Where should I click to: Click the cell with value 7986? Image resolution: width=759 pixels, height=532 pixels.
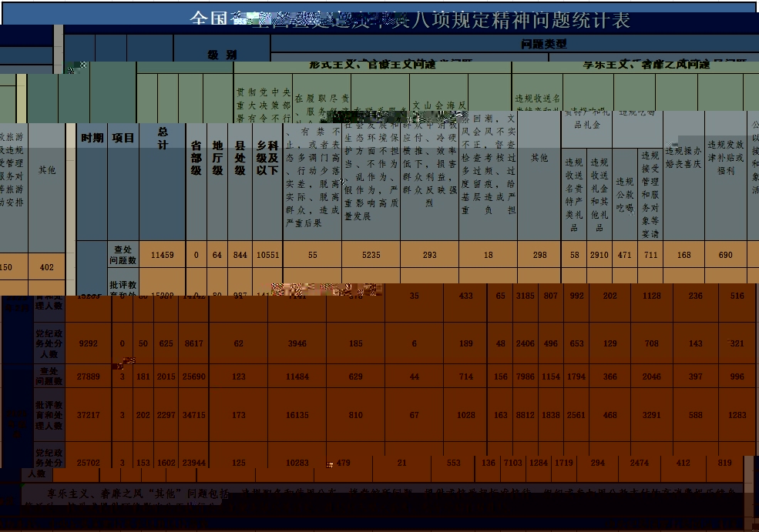pyautogui.click(x=526, y=376)
